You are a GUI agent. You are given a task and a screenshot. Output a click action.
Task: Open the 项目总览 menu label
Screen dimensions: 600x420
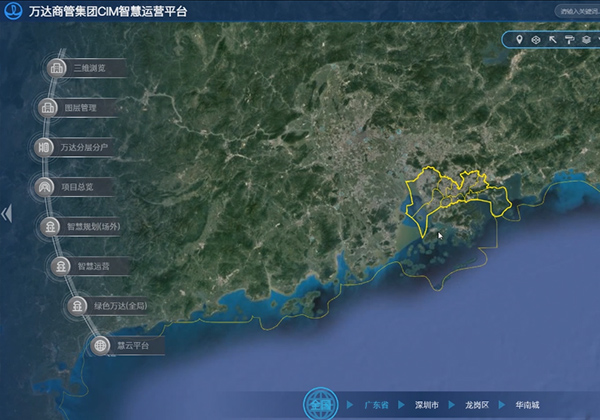[77, 187]
